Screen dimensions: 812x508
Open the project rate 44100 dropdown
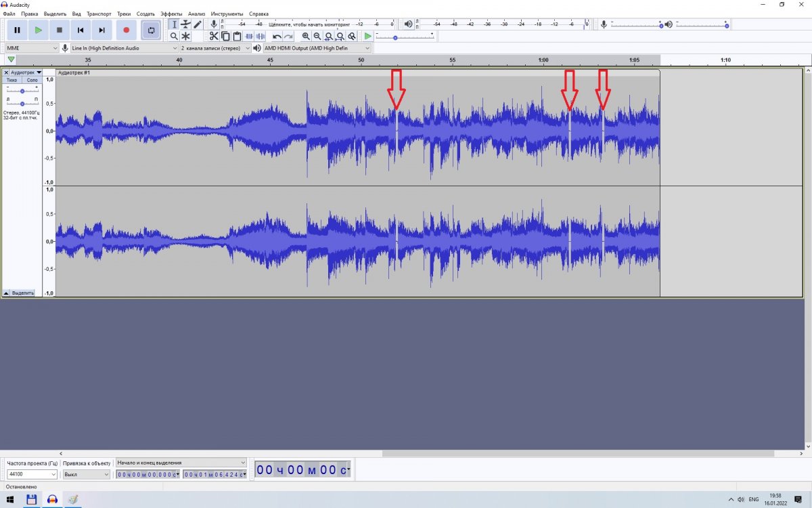(32, 475)
